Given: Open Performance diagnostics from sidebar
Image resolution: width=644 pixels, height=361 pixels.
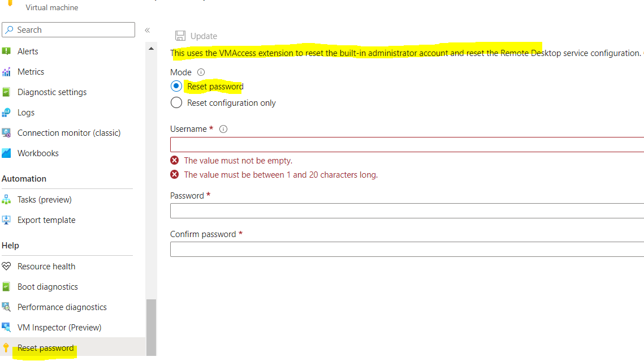Looking at the screenshot, I should [7, 307].
